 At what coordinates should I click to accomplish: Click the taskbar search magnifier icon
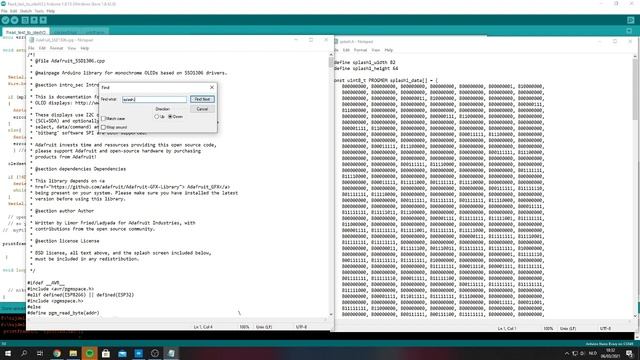(24, 353)
